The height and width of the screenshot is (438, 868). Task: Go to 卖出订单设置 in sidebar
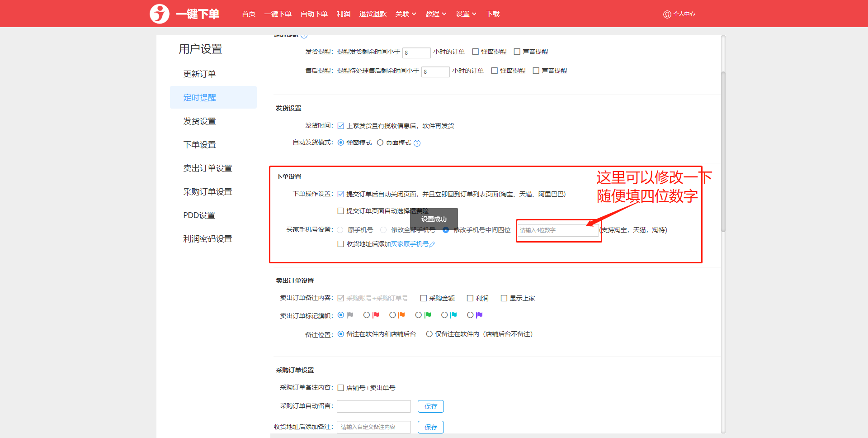208,168
